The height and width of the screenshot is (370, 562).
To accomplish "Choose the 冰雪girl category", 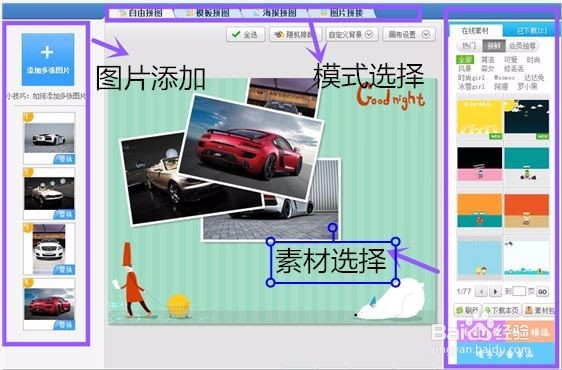I will [x=471, y=86].
